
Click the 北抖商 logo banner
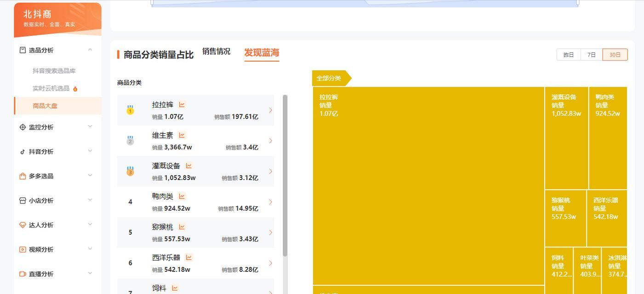pyautogui.click(x=57, y=20)
